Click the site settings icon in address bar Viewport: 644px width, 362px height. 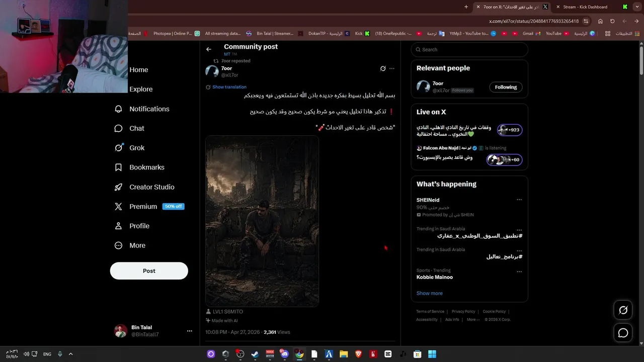586,21
